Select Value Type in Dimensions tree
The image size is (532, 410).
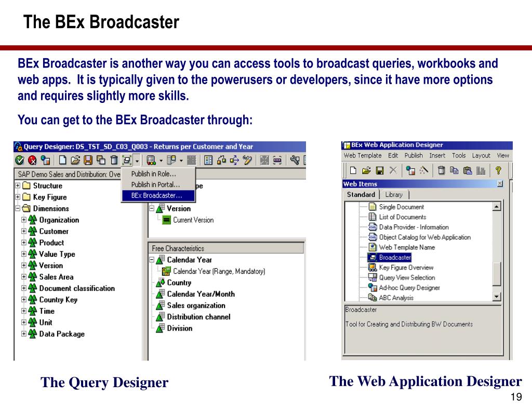57,254
